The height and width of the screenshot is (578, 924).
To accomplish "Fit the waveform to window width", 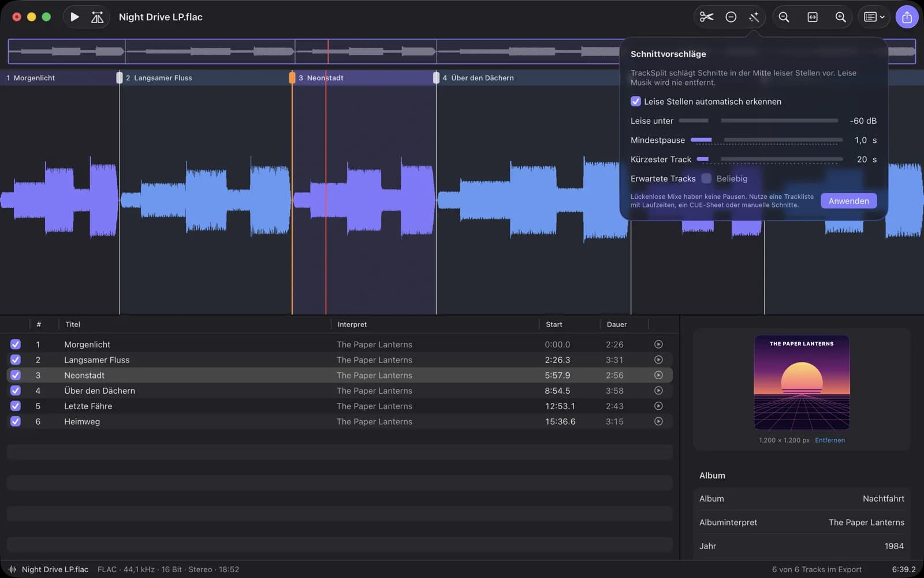I will point(812,17).
